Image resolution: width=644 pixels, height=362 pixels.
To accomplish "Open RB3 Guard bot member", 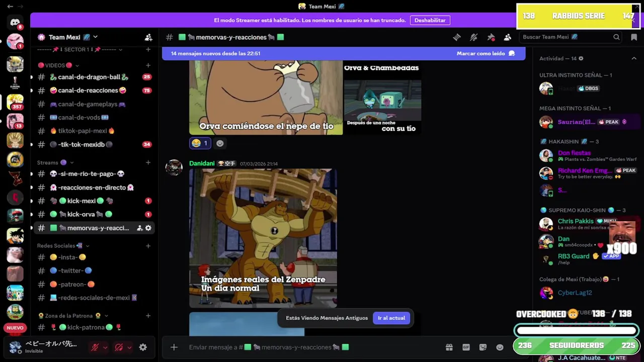I will click(586, 259).
